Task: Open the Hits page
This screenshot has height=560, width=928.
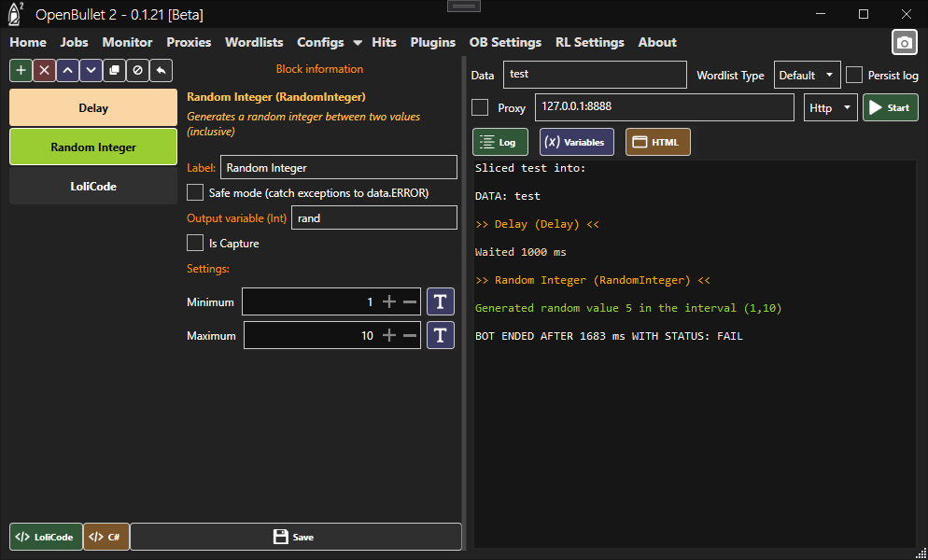Action: [x=384, y=42]
